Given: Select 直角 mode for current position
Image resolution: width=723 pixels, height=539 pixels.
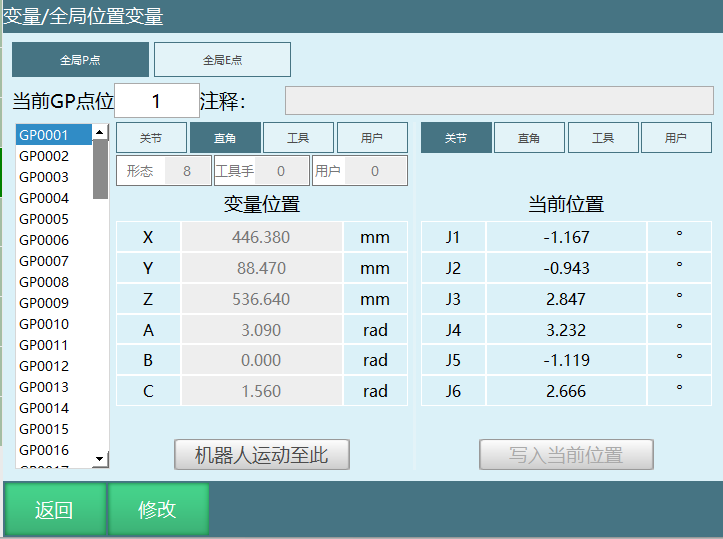Looking at the screenshot, I should [529, 138].
